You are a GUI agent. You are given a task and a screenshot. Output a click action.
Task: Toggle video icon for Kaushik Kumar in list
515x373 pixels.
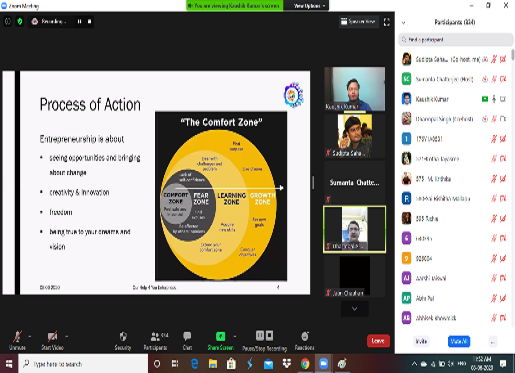(503, 99)
